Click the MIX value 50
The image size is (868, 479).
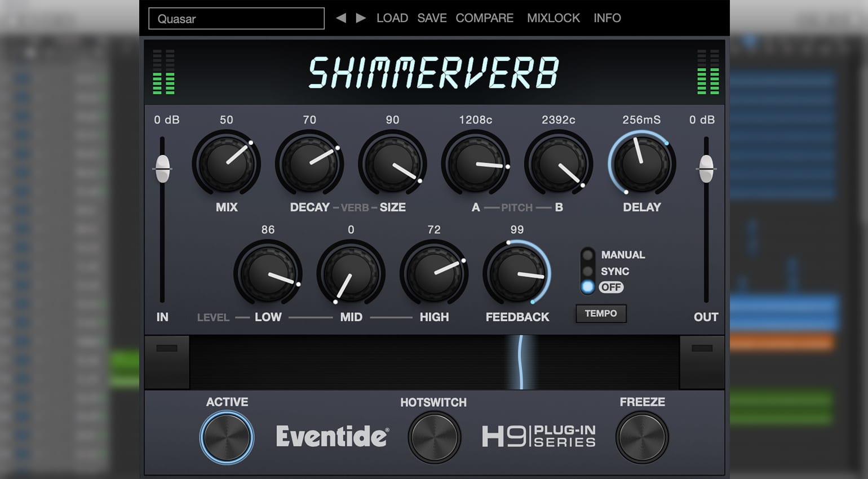(x=227, y=119)
